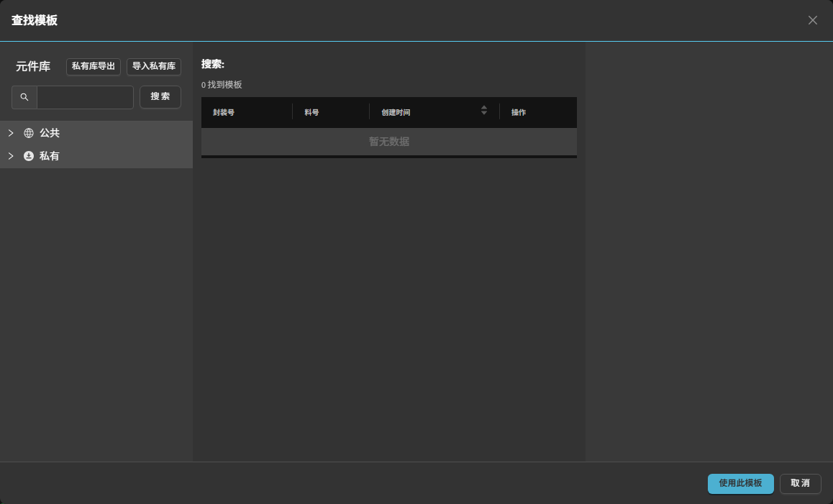Click the globe icon next to 公共
The height and width of the screenshot is (504, 833).
click(x=29, y=133)
